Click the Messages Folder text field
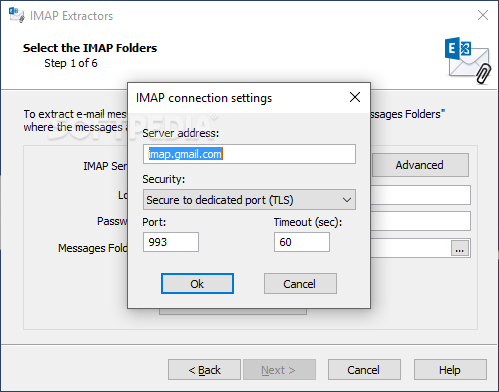The height and width of the screenshot is (392, 499). (410, 248)
